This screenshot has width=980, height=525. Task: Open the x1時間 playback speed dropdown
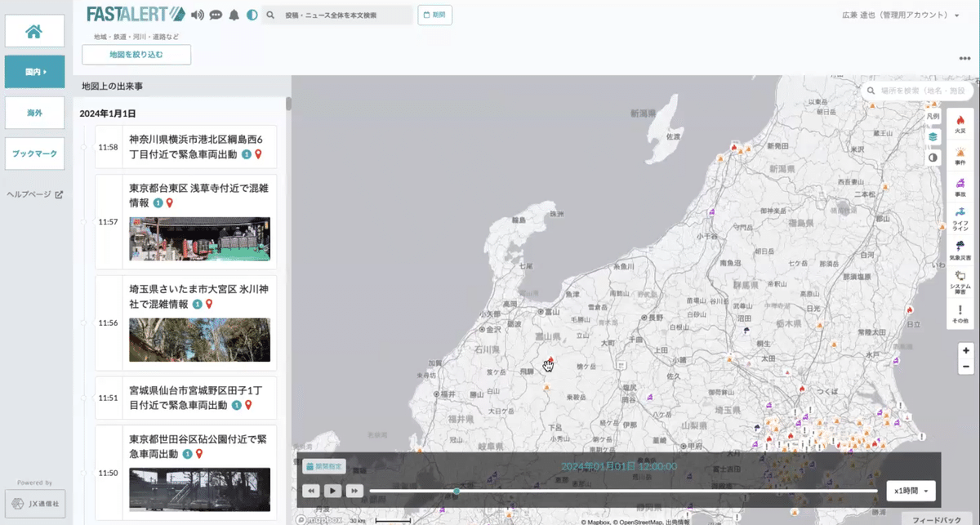[910, 491]
